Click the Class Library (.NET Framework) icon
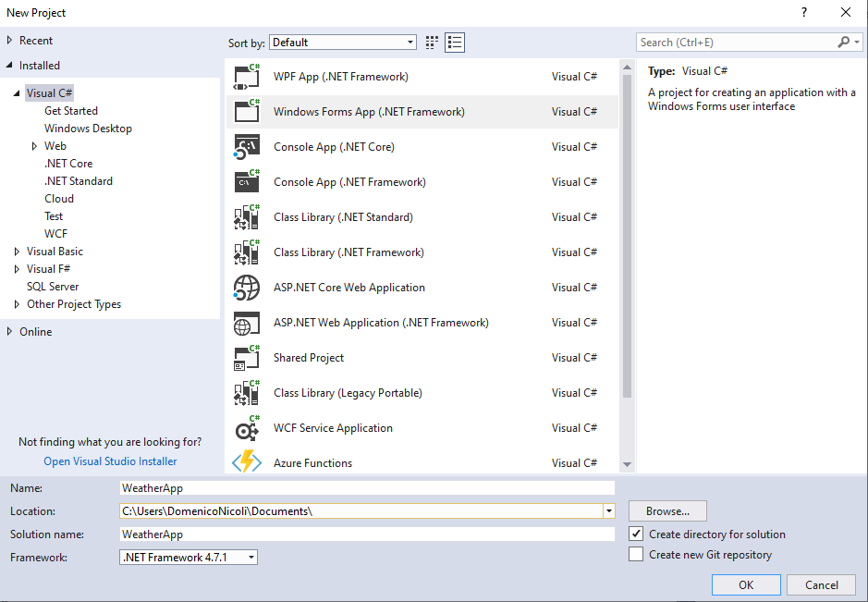Viewport: 868px width, 602px height. click(247, 252)
